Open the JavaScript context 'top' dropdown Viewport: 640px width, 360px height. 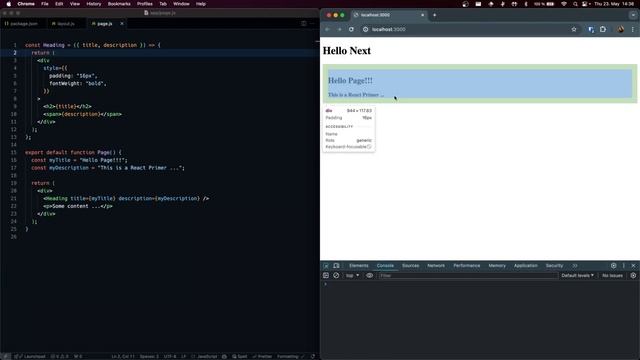(x=353, y=276)
